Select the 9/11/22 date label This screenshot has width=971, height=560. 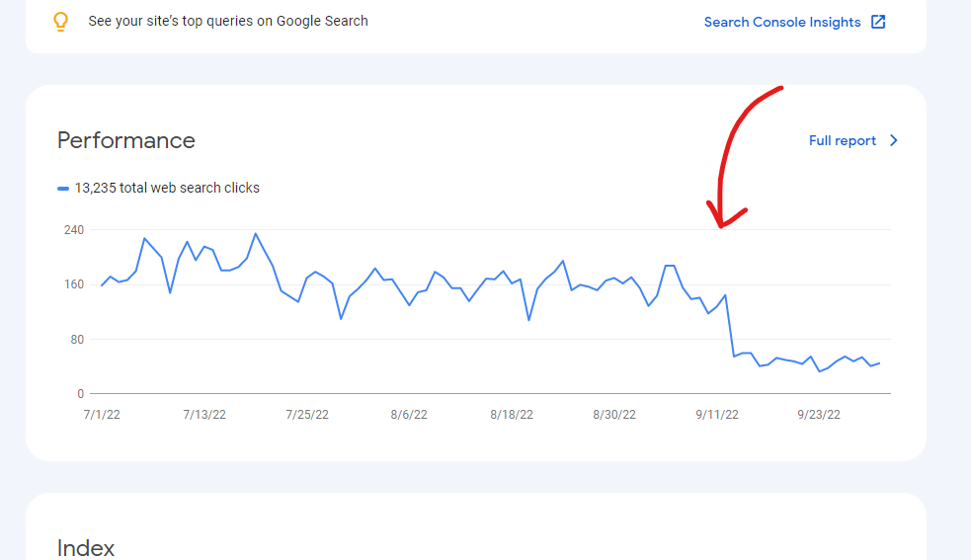click(x=717, y=415)
